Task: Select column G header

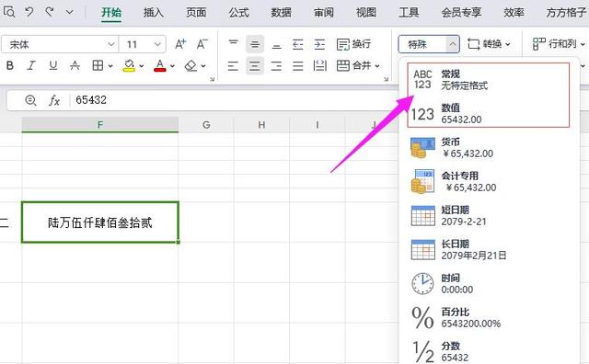Action: pos(206,125)
